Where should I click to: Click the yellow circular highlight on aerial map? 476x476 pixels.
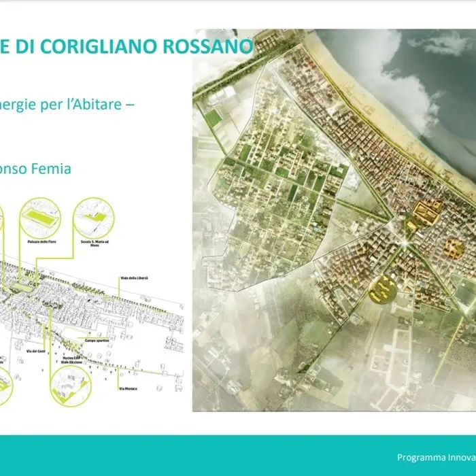pos(383,289)
